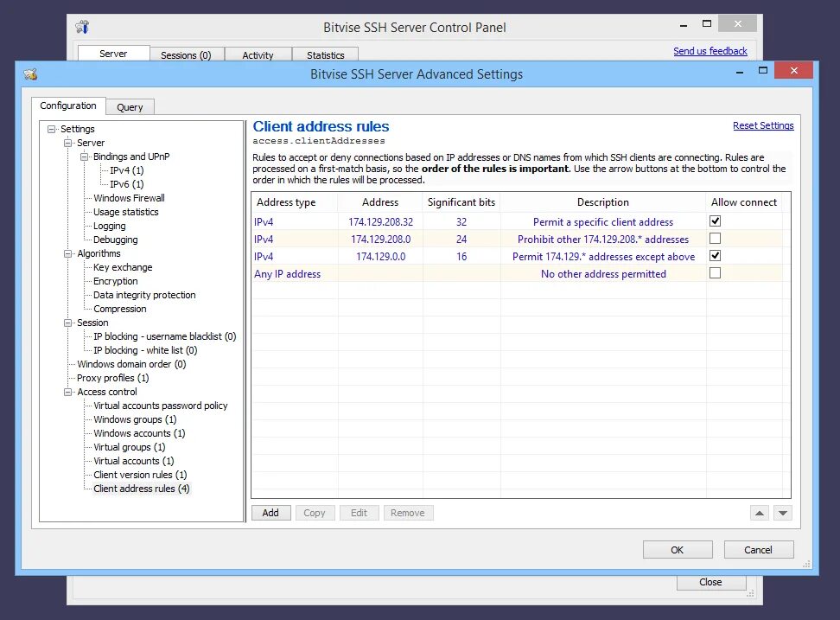Select Virtual groups (1) in tree
The image size is (840, 620).
129,447
